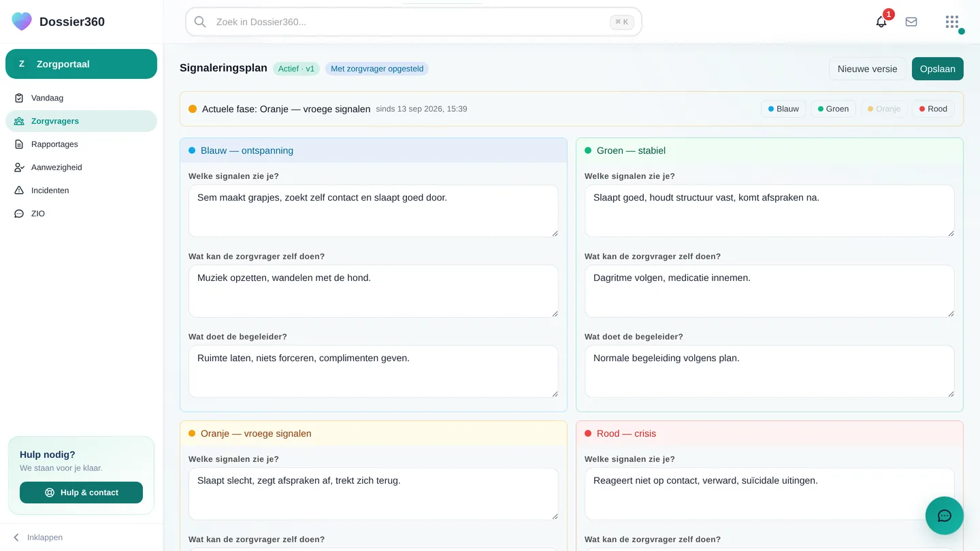Click the search magnifier icon

pos(200,22)
